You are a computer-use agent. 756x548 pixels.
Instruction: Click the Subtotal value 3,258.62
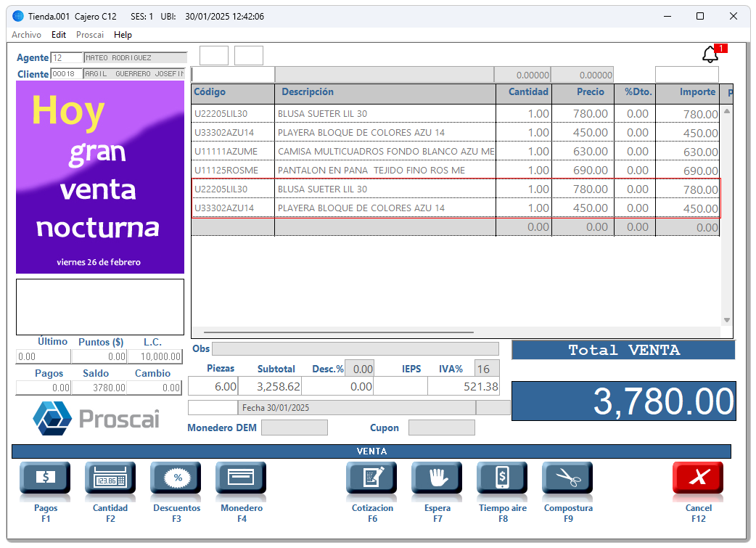[x=269, y=387]
